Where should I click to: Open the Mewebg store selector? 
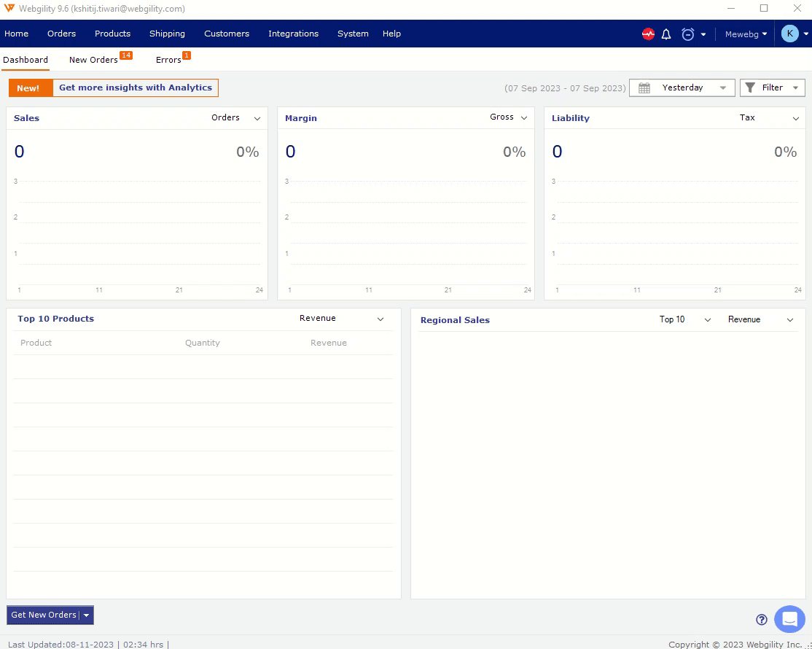[746, 34]
